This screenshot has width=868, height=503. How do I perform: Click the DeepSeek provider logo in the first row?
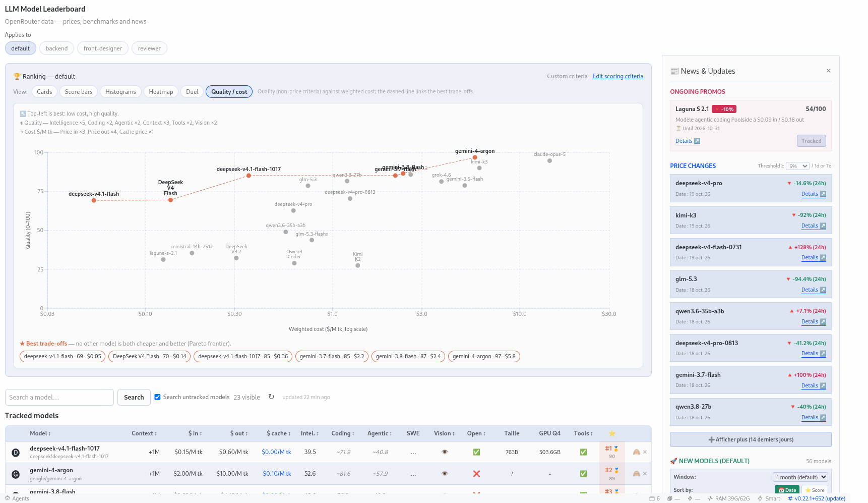[x=16, y=453]
